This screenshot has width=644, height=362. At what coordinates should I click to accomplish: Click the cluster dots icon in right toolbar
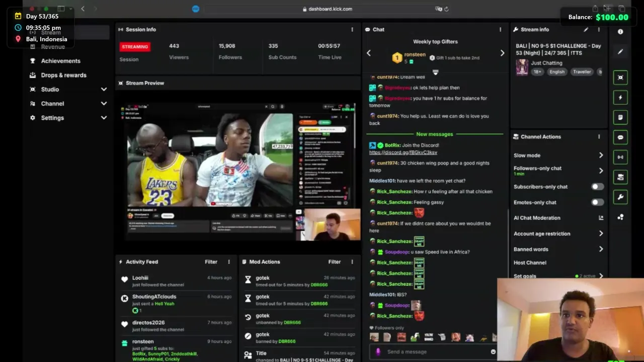pyautogui.click(x=620, y=217)
